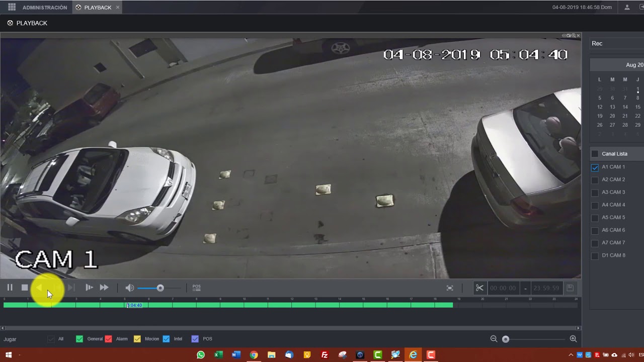Image resolution: width=644 pixels, height=362 pixels.
Task: Open Windows Start menu
Action: (x=8, y=355)
